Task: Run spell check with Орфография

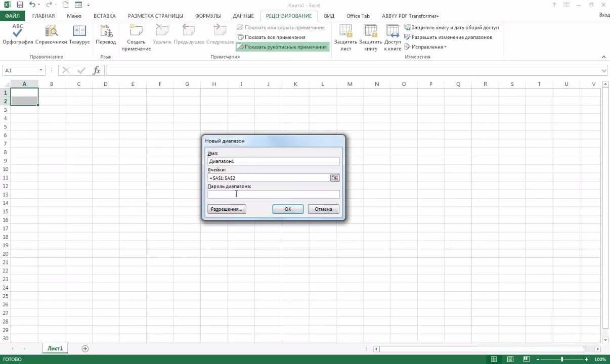Action: click(x=17, y=35)
